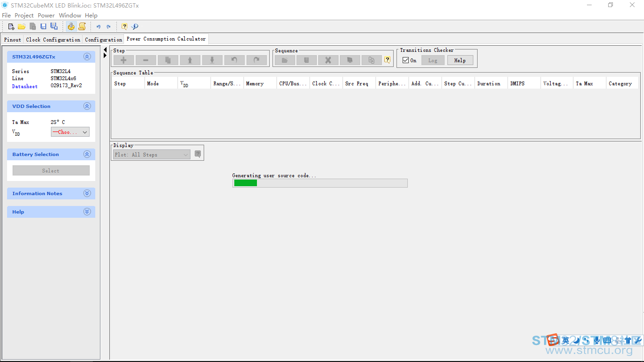Click the Src Freq column header
Image resolution: width=644 pixels, height=362 pixels.
[359, 83]
